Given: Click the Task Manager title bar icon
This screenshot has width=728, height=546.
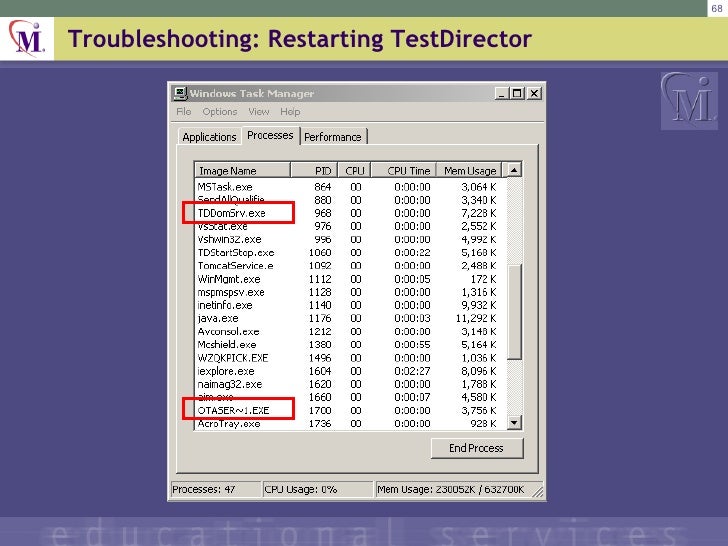Looking at the screenshot, I should (180, 93).
